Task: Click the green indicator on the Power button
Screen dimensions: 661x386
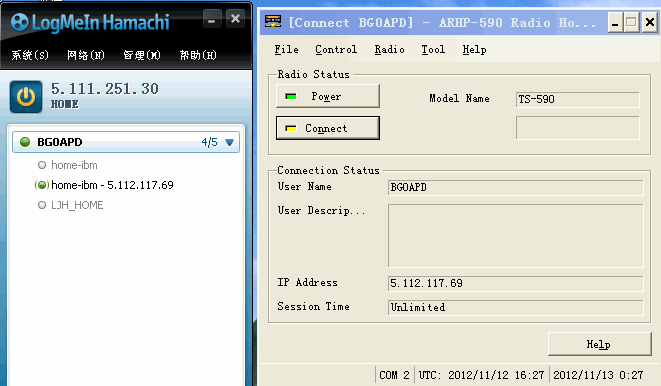Action: point(291,96)
